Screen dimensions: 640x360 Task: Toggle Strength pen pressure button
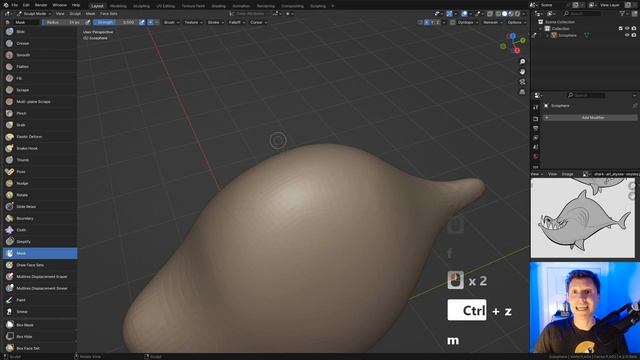pyautogui.click(x=142, y=22)
